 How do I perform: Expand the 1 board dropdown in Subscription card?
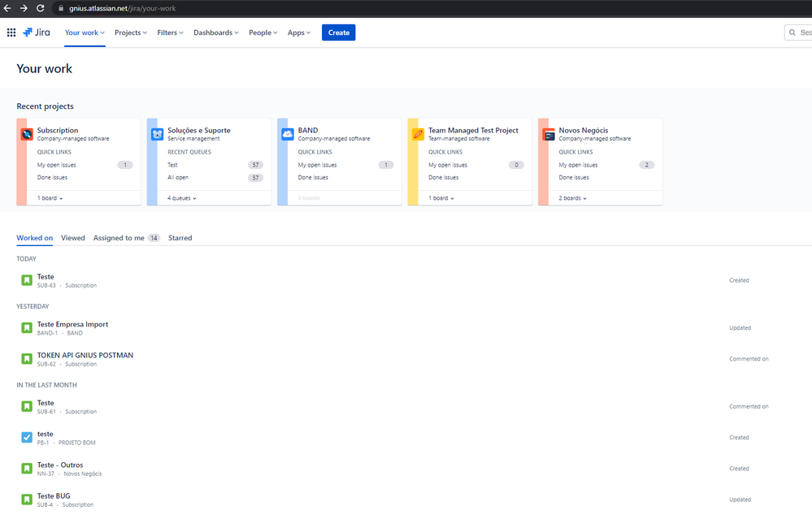coord(50,198)
